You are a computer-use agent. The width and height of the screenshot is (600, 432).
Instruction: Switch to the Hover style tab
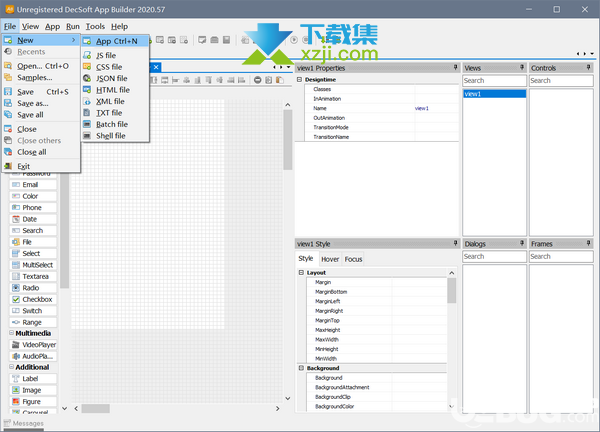tap(330, 259)
